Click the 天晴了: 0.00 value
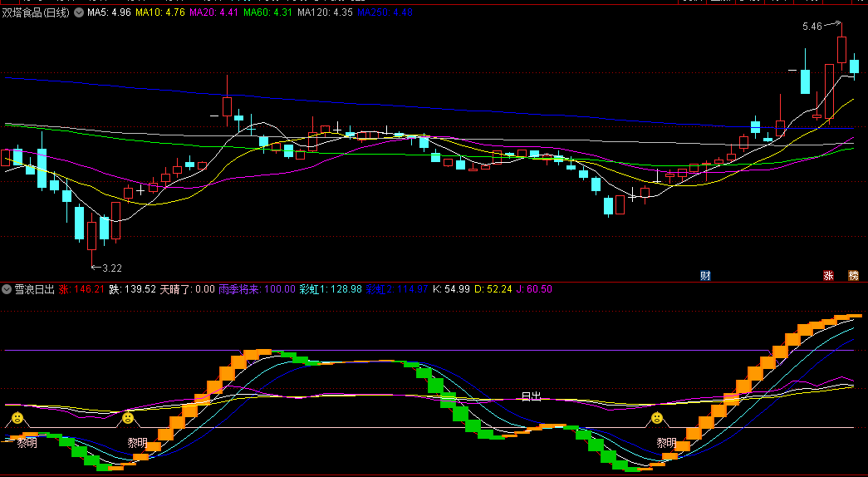 187,289
